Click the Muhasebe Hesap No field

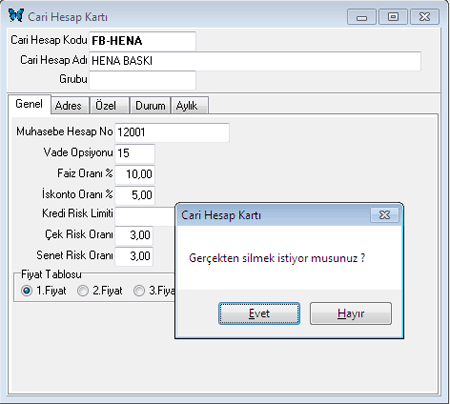tap(172, 133)
